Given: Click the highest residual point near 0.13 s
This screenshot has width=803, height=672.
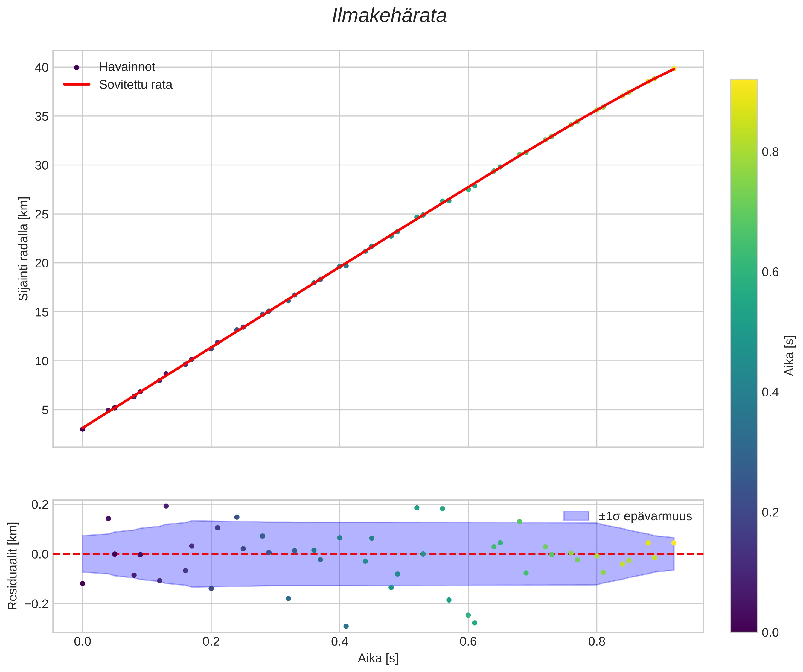Looking at the screenshot, I should click(166, 506).
